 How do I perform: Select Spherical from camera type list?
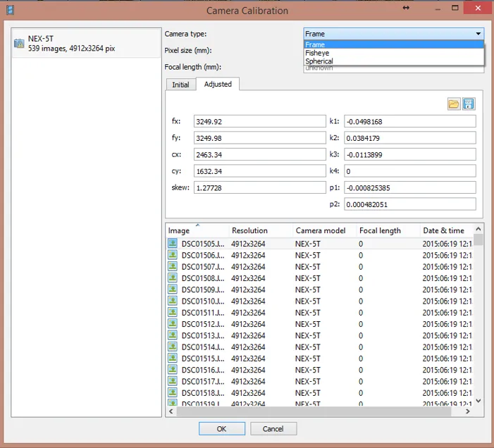(319, 62)
